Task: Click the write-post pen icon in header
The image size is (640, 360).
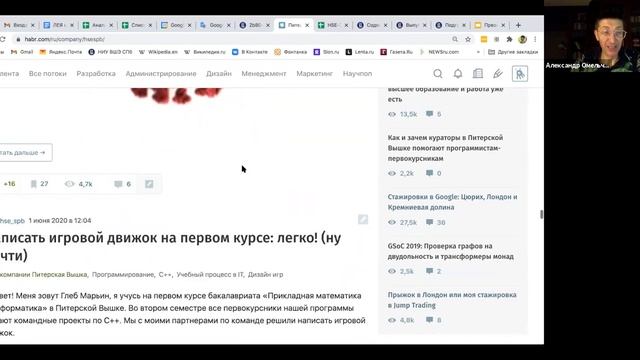Action: [x=498, y=74]
